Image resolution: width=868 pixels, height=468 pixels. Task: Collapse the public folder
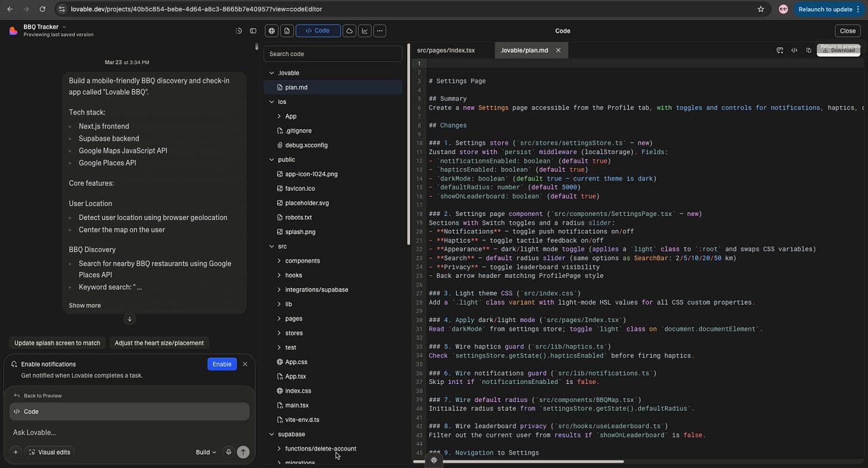(x=272, y=160)
